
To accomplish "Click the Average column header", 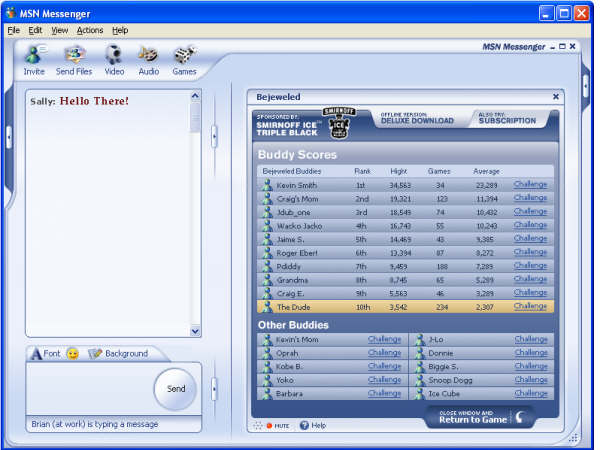I will [x=486, y=171].
